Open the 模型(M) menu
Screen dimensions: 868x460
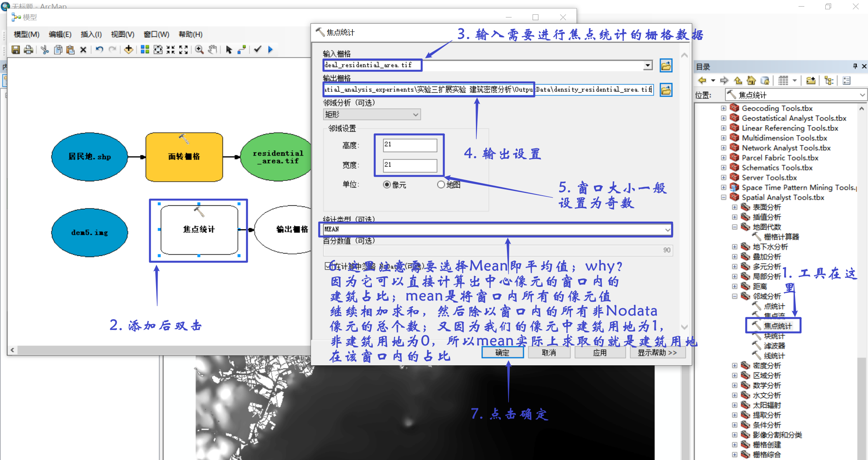26,35
